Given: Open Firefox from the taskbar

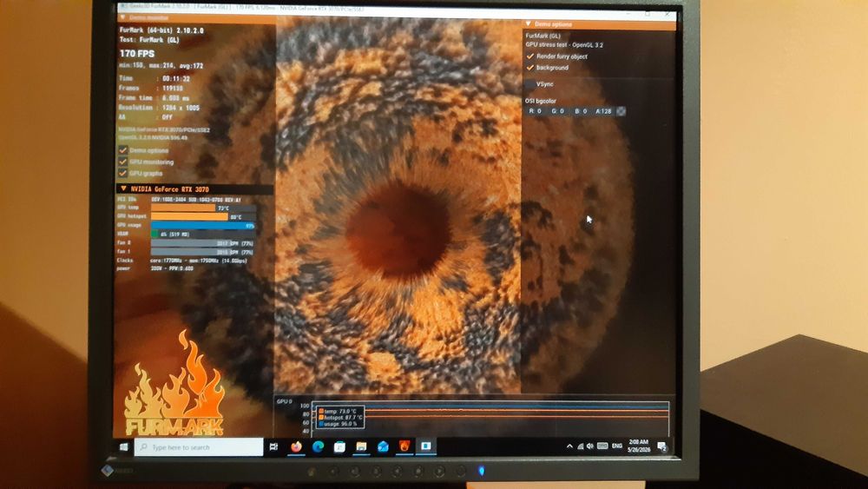Looking at the screenshot, I should [296, 446].
